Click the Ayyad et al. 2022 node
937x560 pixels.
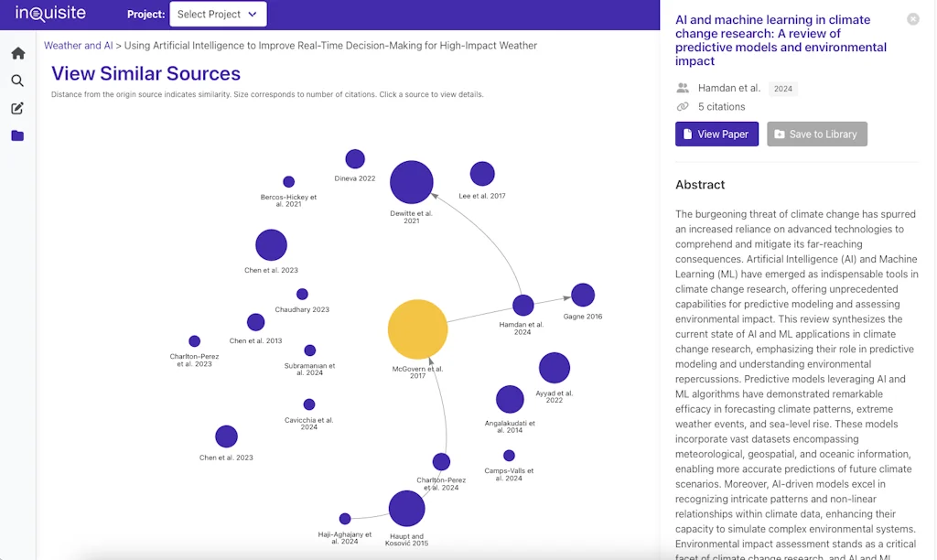pyautogui.click(x=555, y=368)
